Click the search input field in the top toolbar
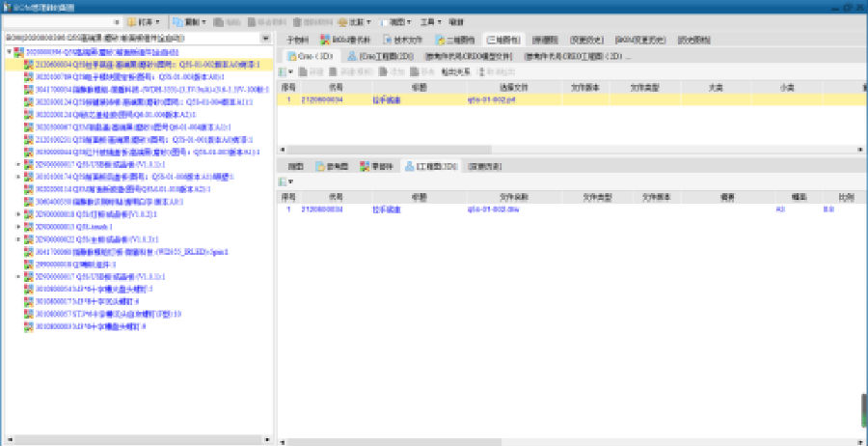This screenshot has height=446, width=868. (63, 21)
